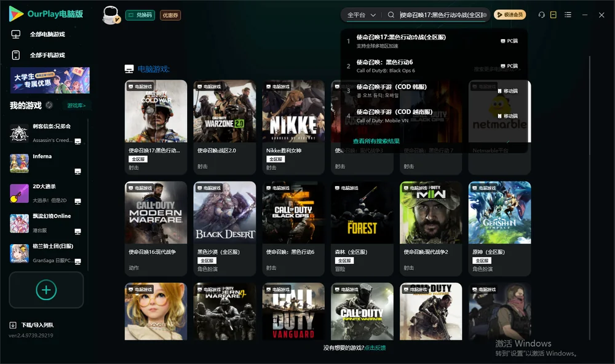Click the 点击反馈 feedback link

coord(375,348)
